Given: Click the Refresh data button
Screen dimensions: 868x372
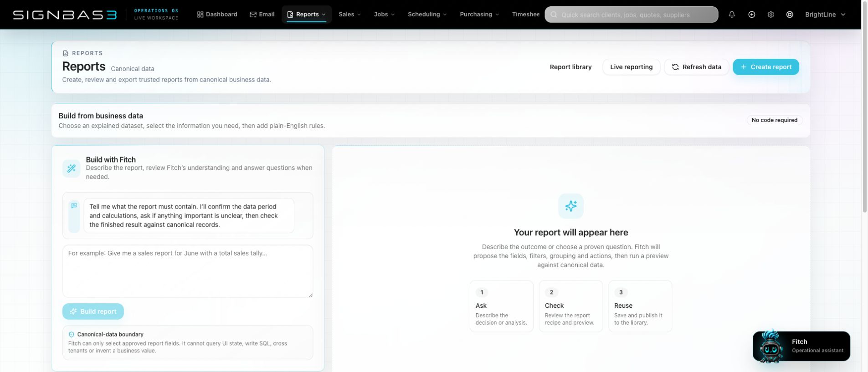Looking at the screenshot, I should pos(696,67).
